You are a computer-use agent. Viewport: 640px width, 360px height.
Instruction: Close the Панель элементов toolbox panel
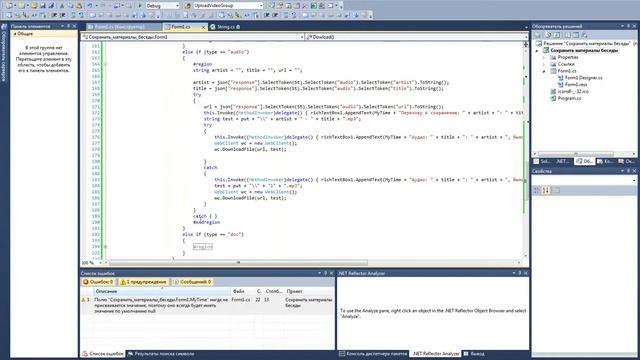coord(74,26)
